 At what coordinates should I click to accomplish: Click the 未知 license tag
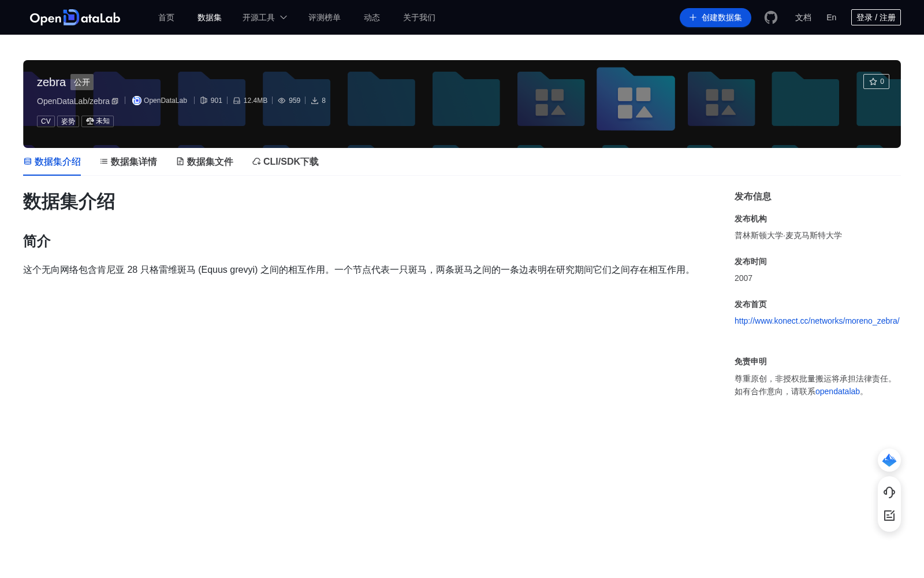coord(98,121)
